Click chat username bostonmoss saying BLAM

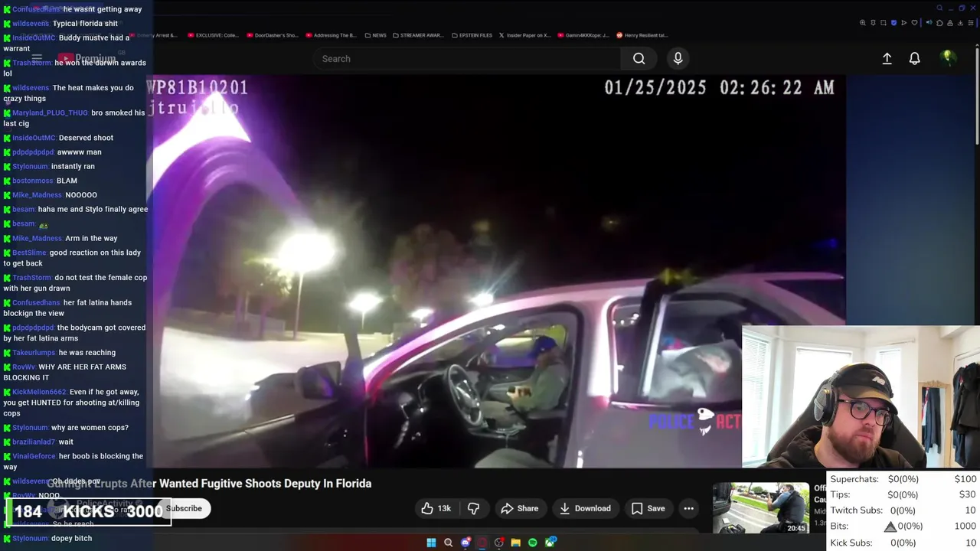pos(33,181)
